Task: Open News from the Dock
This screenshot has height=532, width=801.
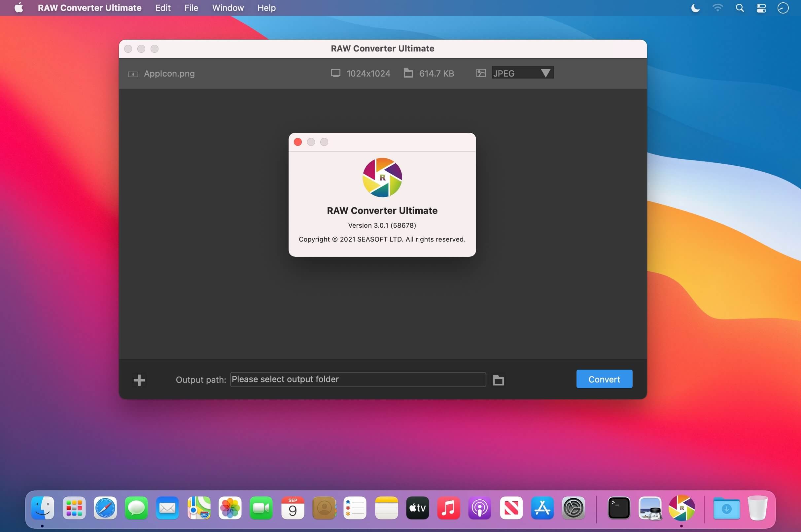Action: pos(511,508)
